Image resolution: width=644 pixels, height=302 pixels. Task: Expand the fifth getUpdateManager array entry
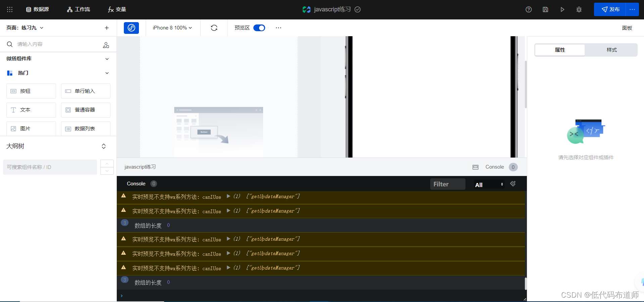(229, 267)
